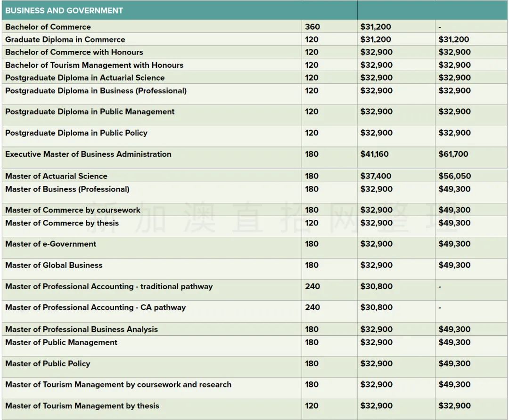
Task: Select 180 points for Master of Public Management
Action: click(312, 342)
